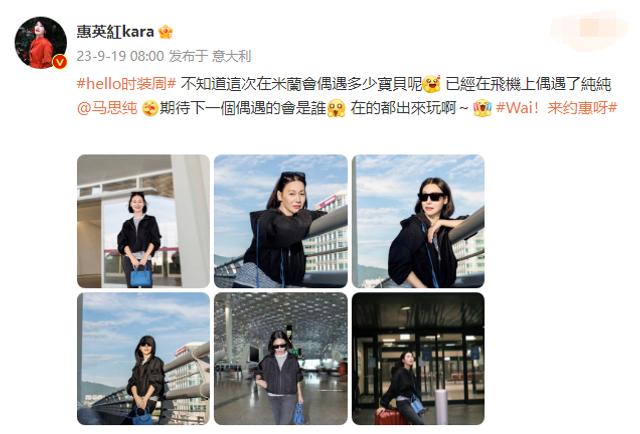The image size is (640, 434).
Task: Open photo of hooded woman under blue sky
Action: click(x=143, y=358)
